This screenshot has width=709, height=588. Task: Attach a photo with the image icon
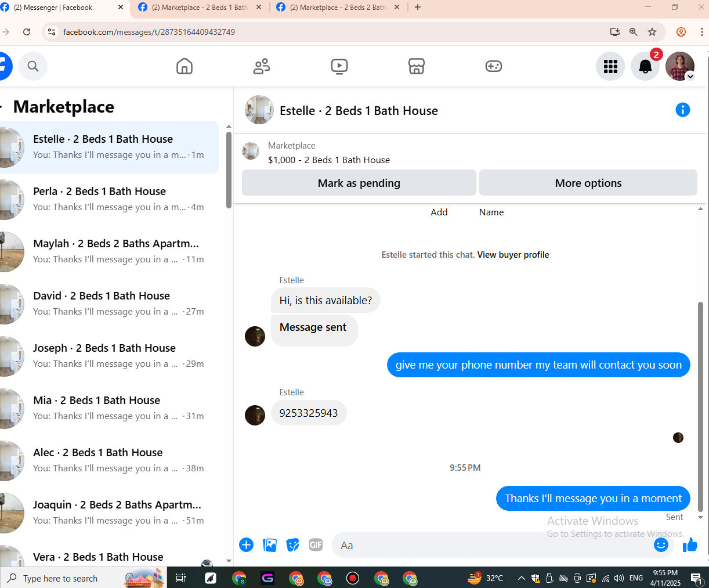click(x=270, y=545)
